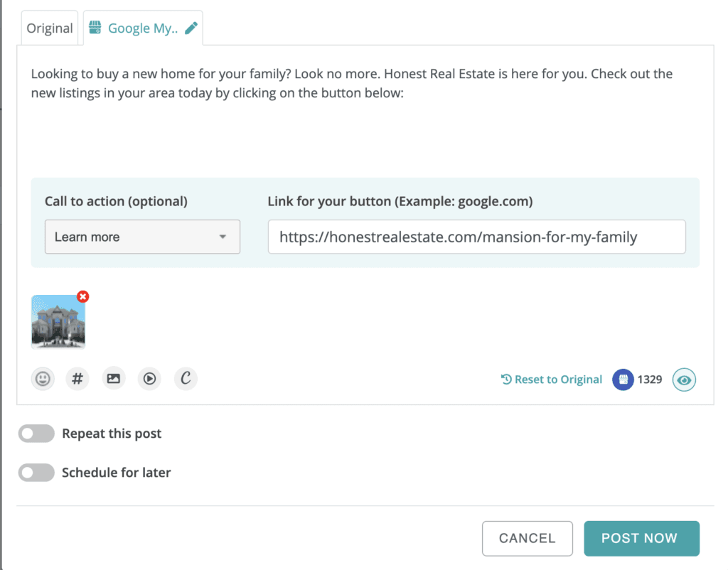Click Reset to Original
Screen dimensions: 728x570
coord(551,380)
